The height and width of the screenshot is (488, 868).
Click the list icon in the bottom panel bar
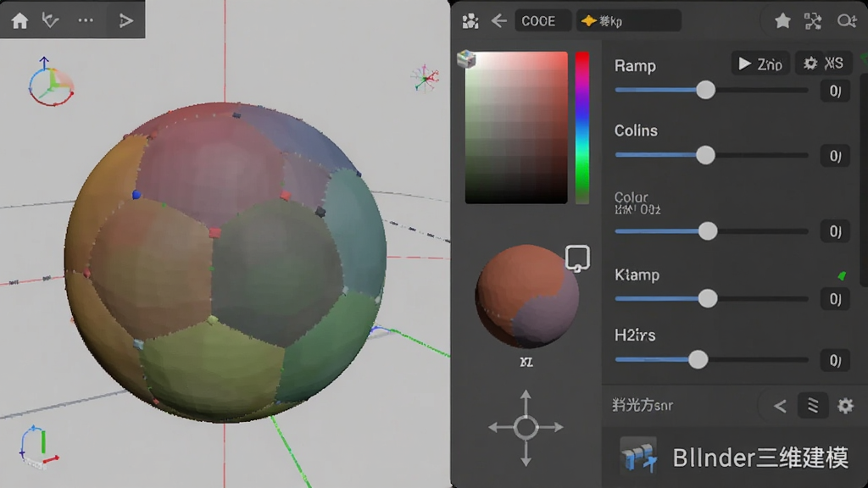[813, 406]
